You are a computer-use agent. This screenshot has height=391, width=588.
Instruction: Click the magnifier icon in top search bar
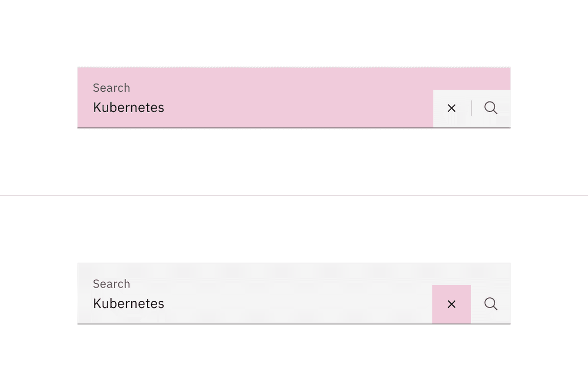tap(491, 108)
